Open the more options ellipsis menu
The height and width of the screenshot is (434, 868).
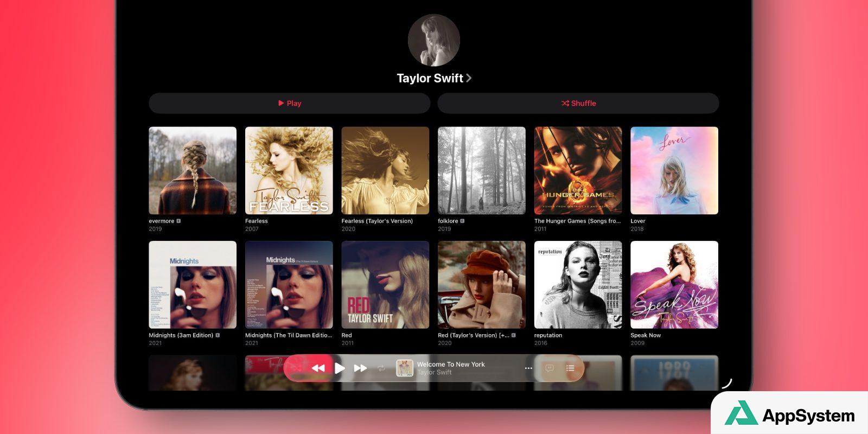[x=528, y=368]
